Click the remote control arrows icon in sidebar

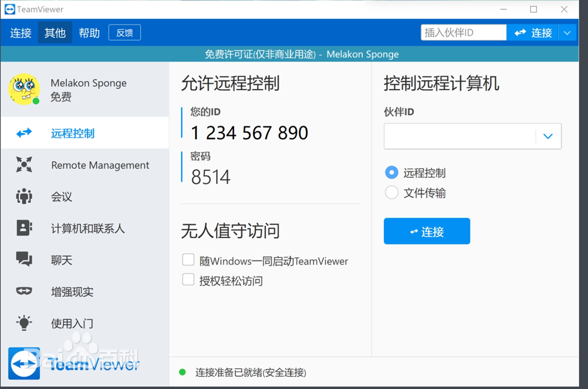[x=24, y=133]
